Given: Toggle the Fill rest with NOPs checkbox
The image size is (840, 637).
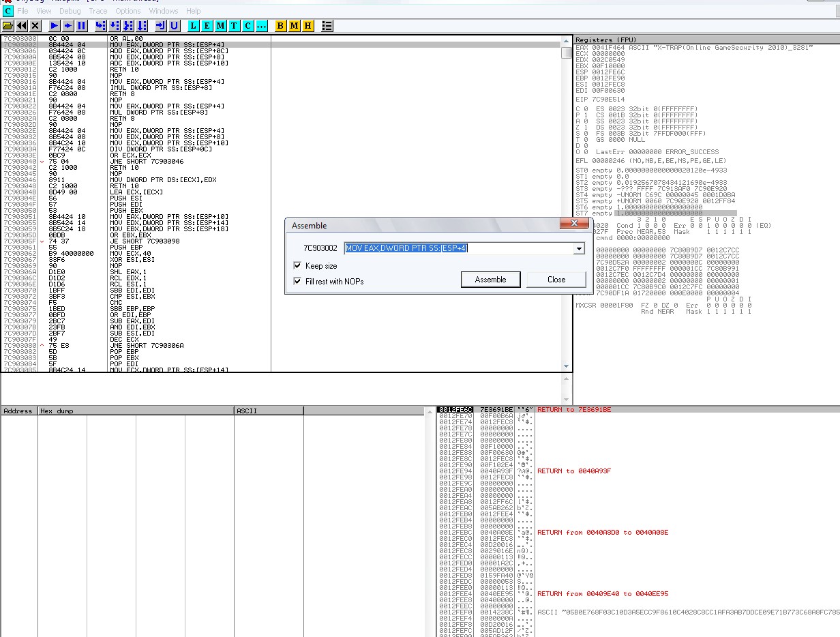Looking at the screenshot, I should [297, 282].
